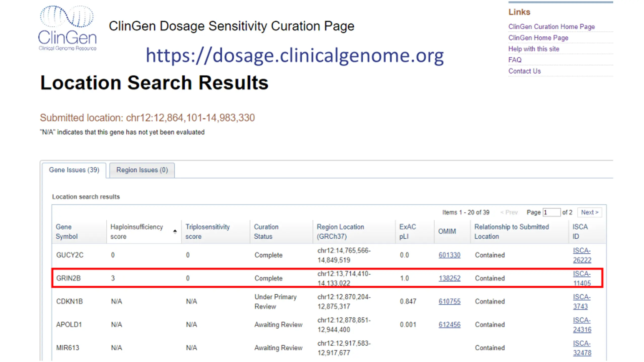Open Help with this site link

pyautogui.click(x=534, y=49)
